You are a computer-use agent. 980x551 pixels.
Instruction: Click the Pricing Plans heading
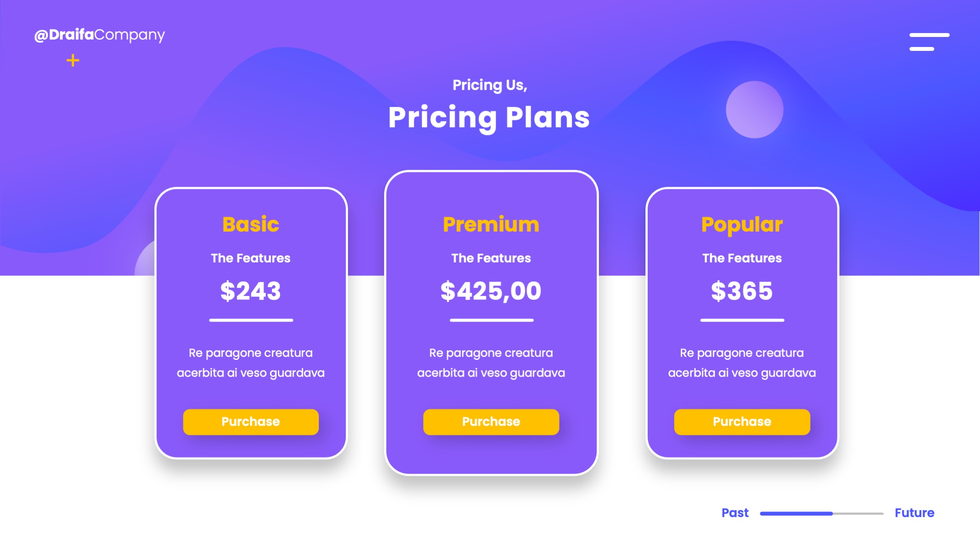pos(489,118)
